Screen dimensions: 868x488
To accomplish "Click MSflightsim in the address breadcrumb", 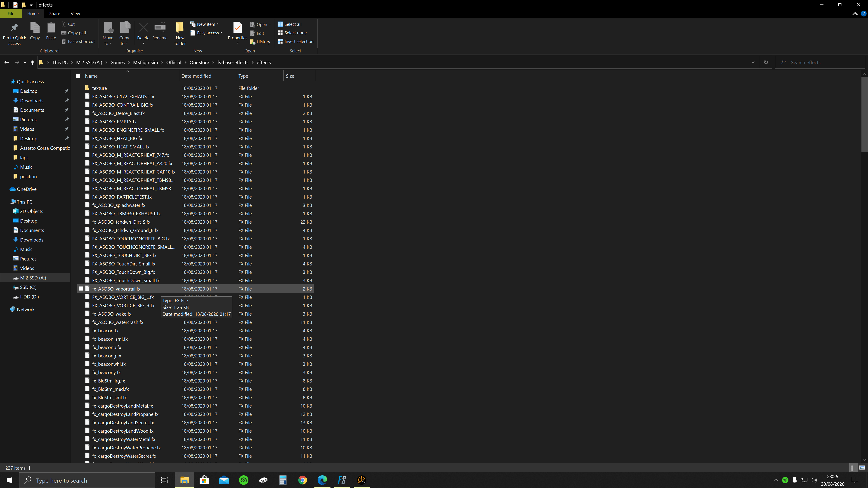I will (145, 63).
